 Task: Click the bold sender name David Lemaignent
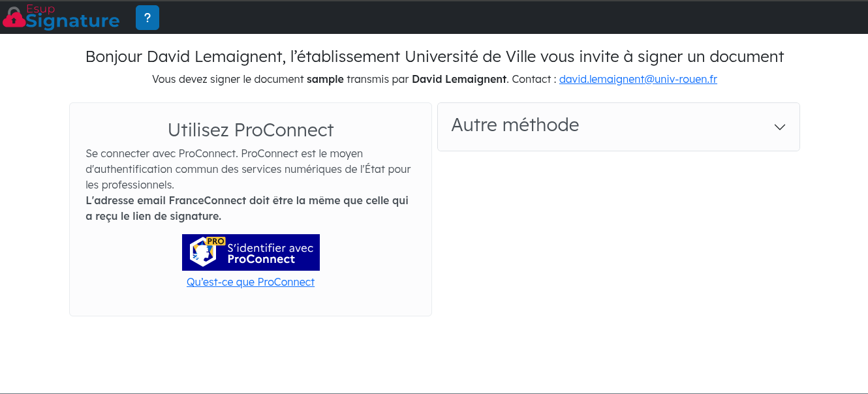click(459, 80)
